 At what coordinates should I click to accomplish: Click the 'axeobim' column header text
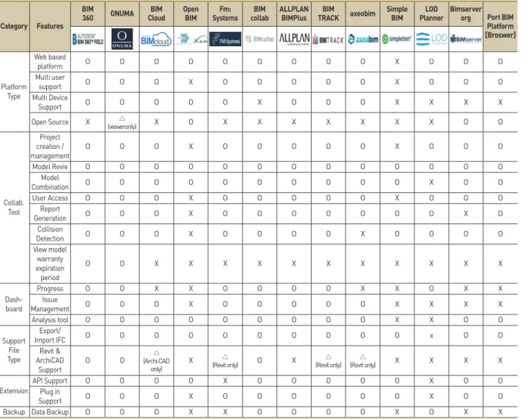[x=363, y=13]
